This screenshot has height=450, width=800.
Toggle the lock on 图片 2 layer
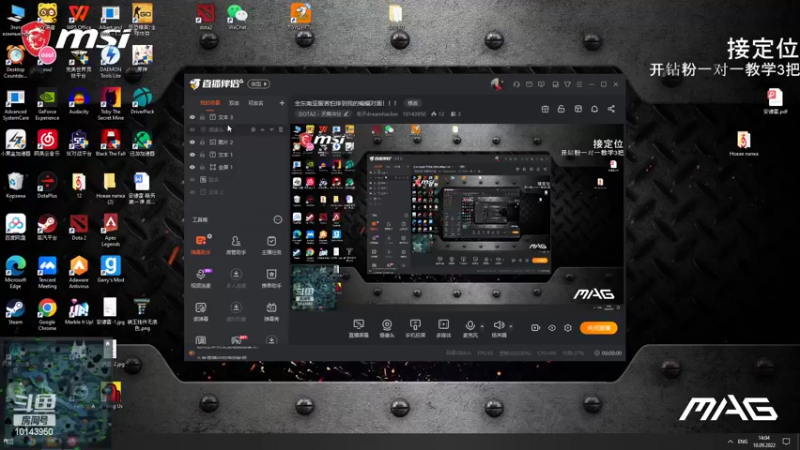[x=203, y=142]
